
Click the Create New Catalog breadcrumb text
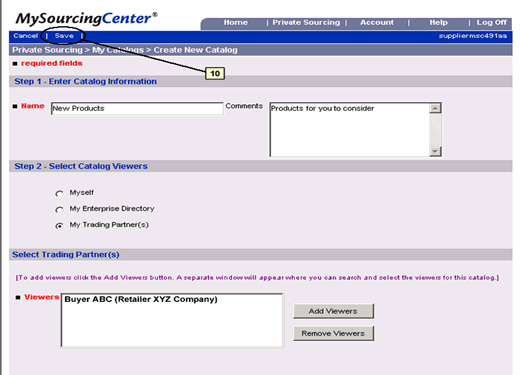196,50
